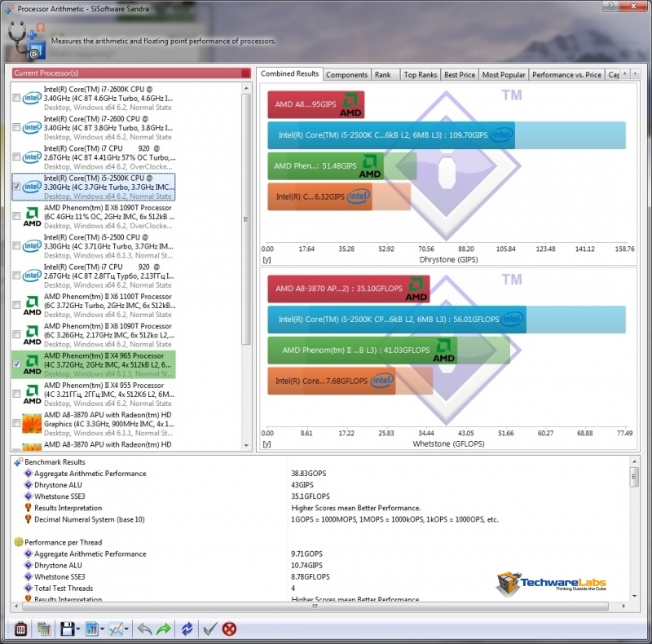Click the AMD logo beside Phenom II X6 1100T
This screenshot has height=644, width=652.
[x=32, y=306]
